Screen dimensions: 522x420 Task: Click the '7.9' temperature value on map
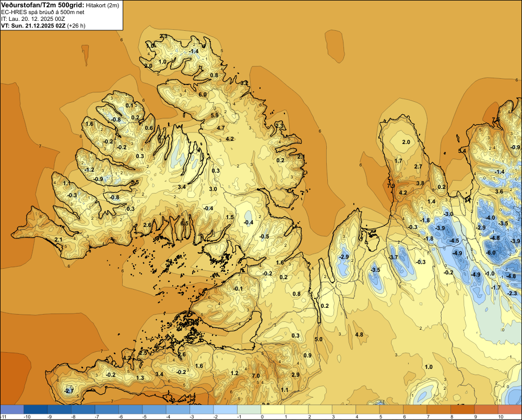[391, 186]
